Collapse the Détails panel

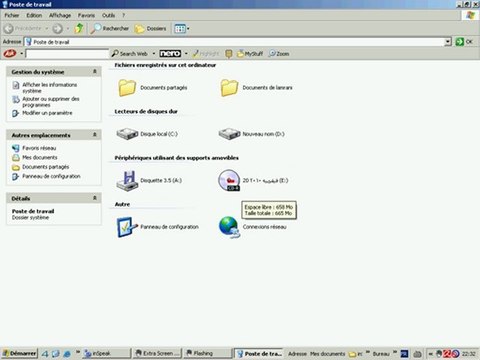point(95,198)
